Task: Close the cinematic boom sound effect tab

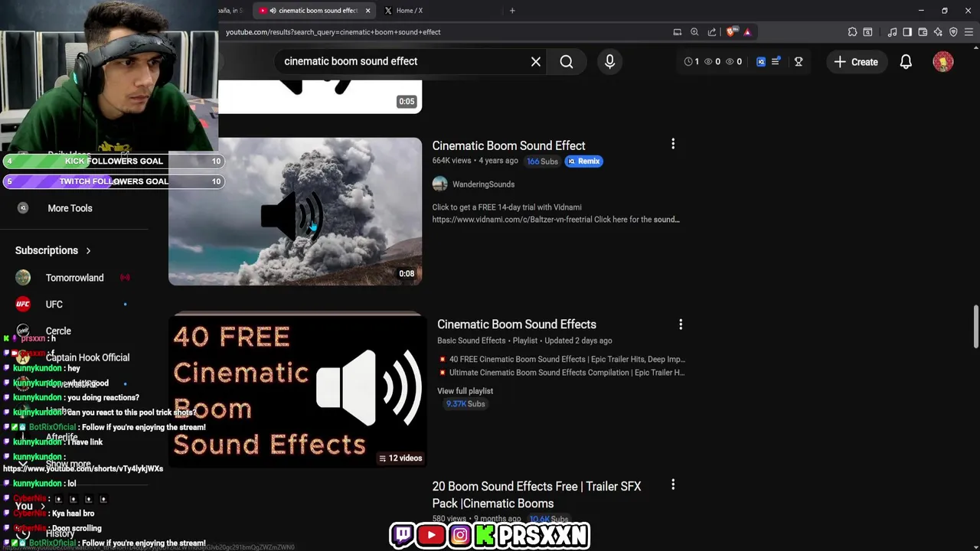Action: coord(368,11)
